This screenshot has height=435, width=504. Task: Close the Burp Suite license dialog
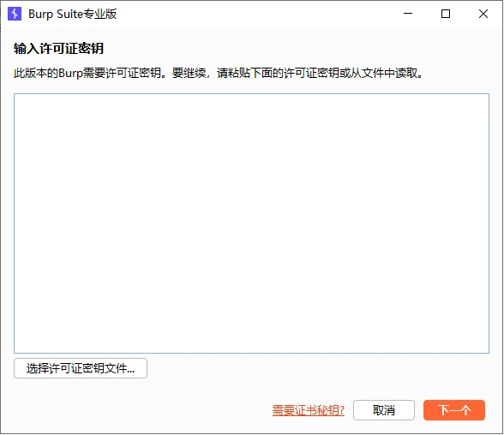pos(483,14)
